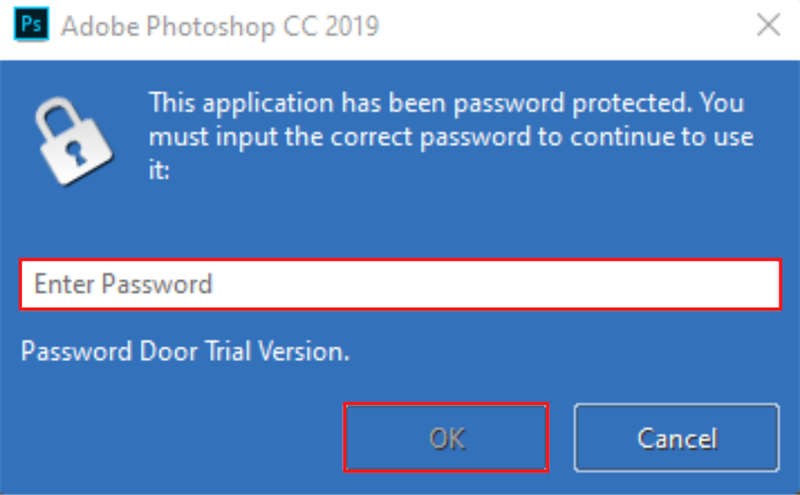
Task: Dismiss the dialog with Cancel
Action: 676,438
